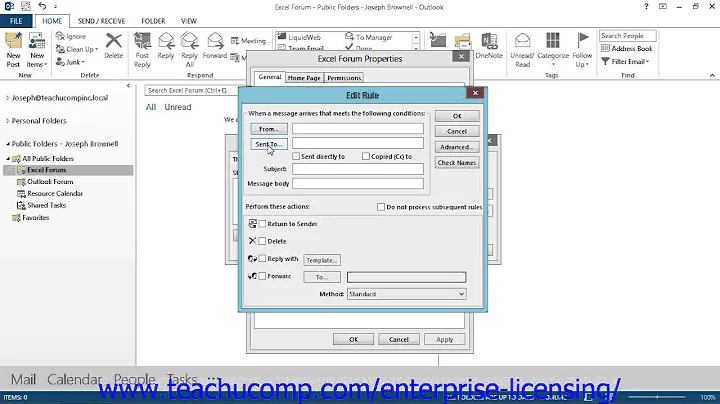Image resolution: width=720 pixels, height=404 pixels.
Task: Select LiquidWeb quick step
Action: point(299,37)
